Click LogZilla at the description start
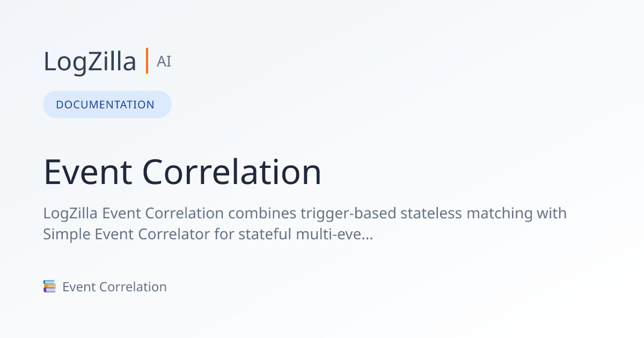 coord(71,214)
